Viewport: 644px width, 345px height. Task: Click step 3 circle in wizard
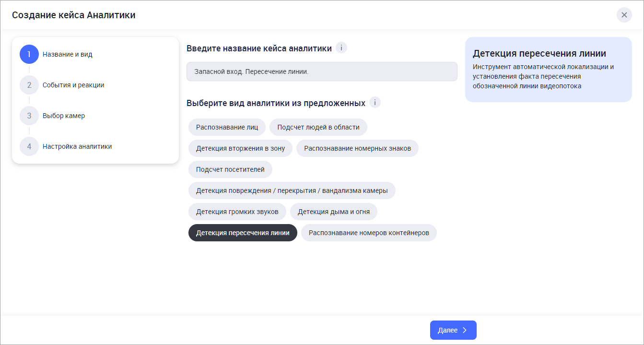tap(29, 116)
